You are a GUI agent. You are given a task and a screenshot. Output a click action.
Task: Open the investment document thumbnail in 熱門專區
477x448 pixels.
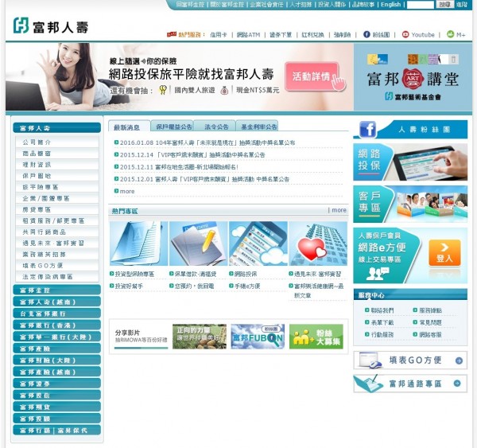click(x=138, y=243)
